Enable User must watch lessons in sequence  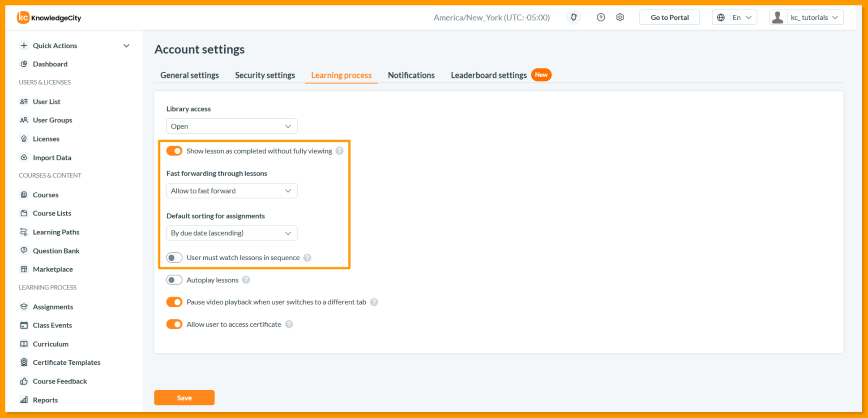click(x=174, y=258)
